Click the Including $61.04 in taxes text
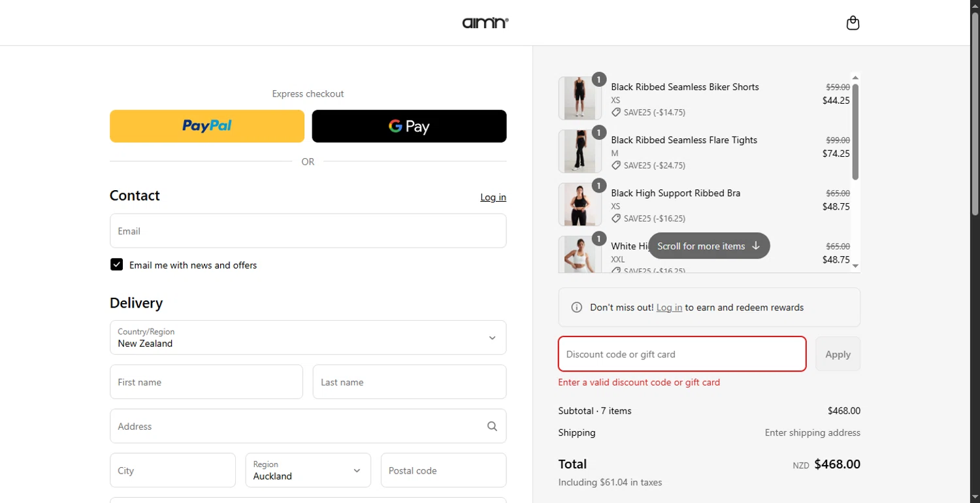Viewport: 980px width, 503px height. pos(610,482)
